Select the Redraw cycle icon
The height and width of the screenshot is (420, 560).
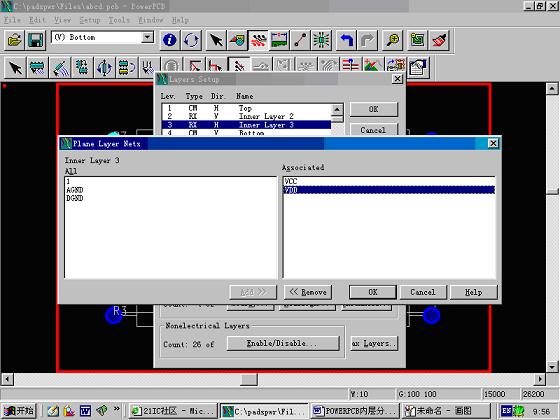pos(191,40)
